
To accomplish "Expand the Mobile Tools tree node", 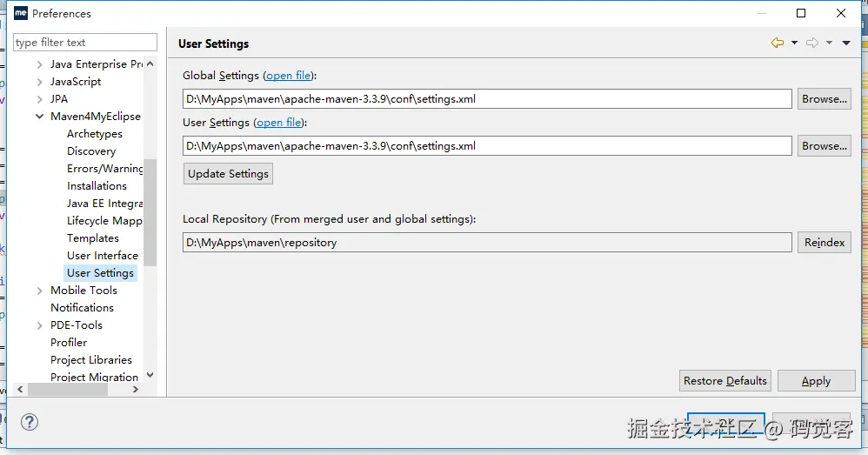I will tap(39, 291).
